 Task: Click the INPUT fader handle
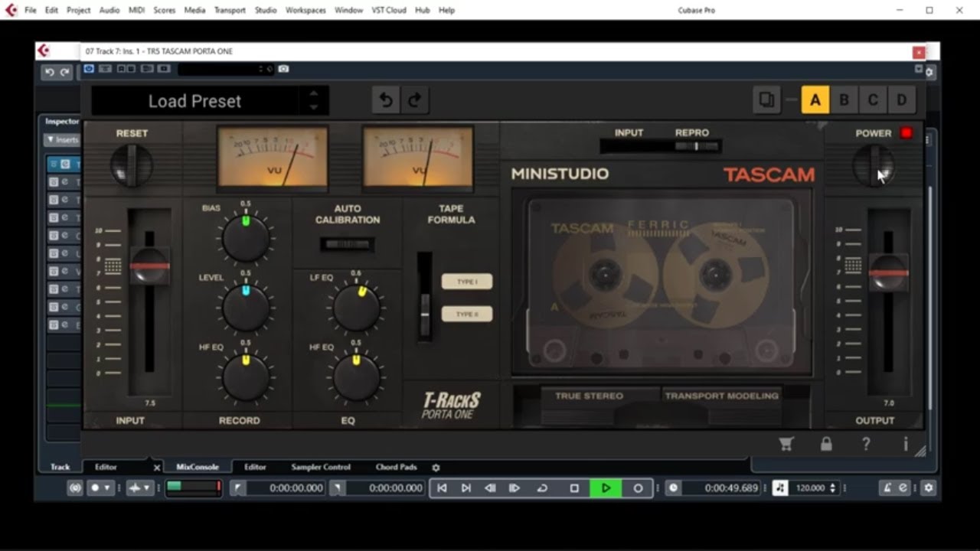point(149,266)
